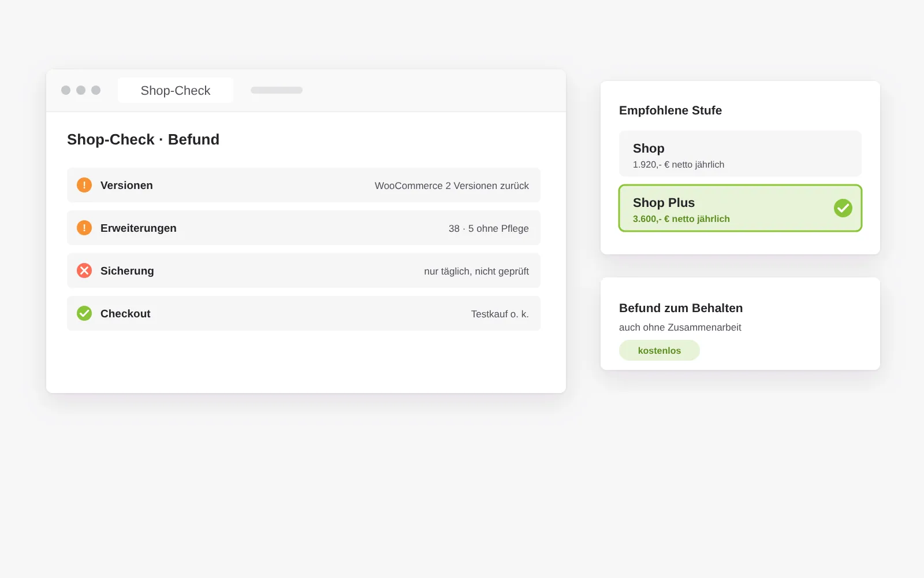Click '3.600,- € netto jährlich' price text
The width and height of the screenshot is (924, 578).
click(681, 219)
